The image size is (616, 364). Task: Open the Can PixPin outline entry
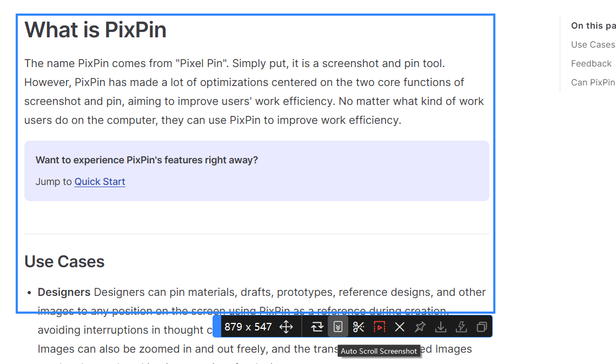tap(593, 82)
